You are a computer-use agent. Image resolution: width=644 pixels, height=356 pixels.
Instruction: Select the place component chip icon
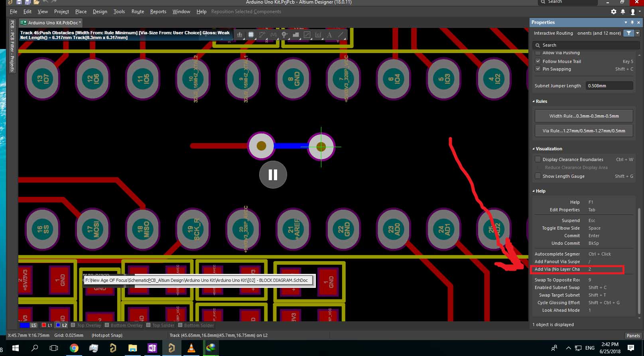(251, 35)
